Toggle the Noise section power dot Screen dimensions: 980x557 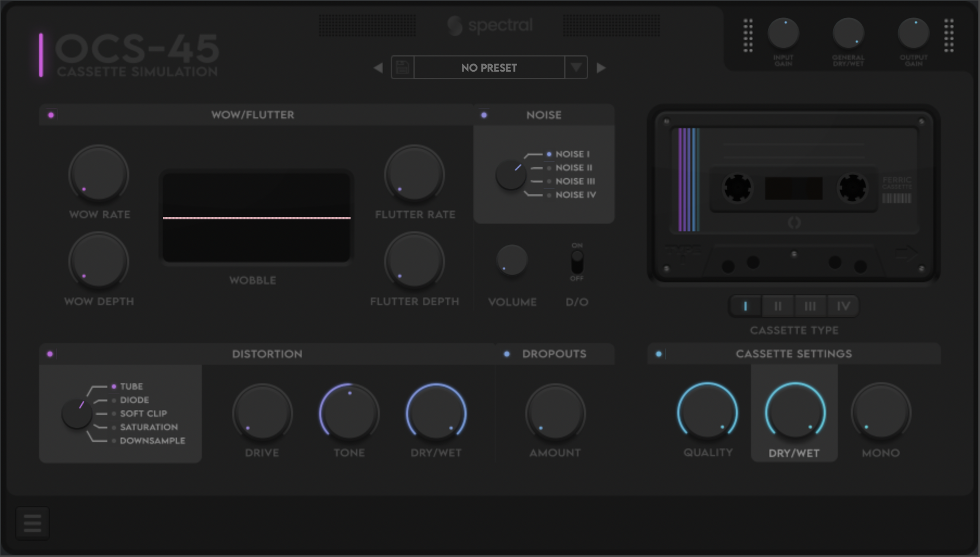tap(484, 115)
